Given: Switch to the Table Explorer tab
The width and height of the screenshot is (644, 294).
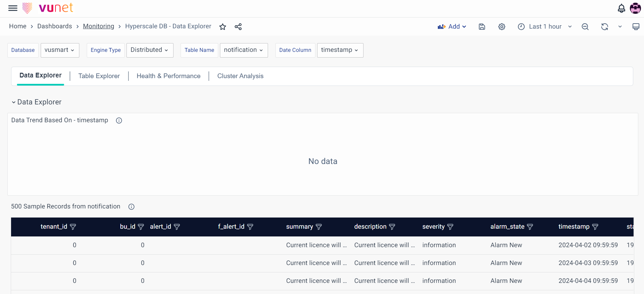Looking at the screenshot, I should [99, 76].
